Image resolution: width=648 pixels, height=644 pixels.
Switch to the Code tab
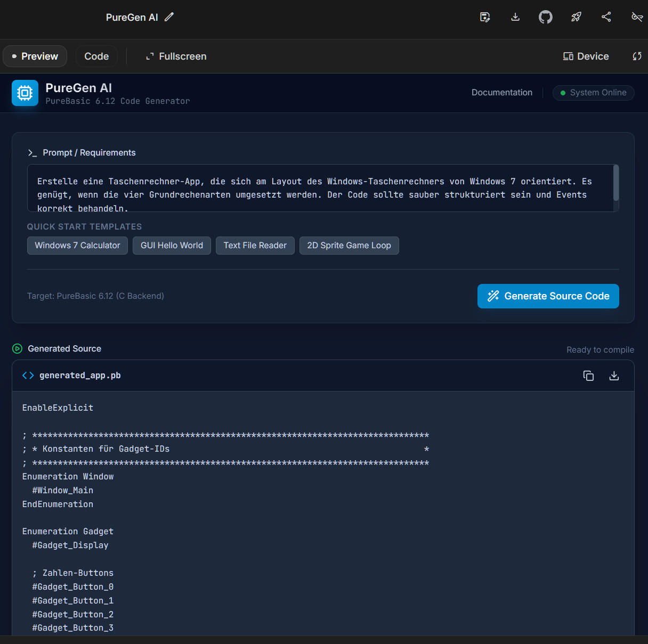(x=96, y=56)
